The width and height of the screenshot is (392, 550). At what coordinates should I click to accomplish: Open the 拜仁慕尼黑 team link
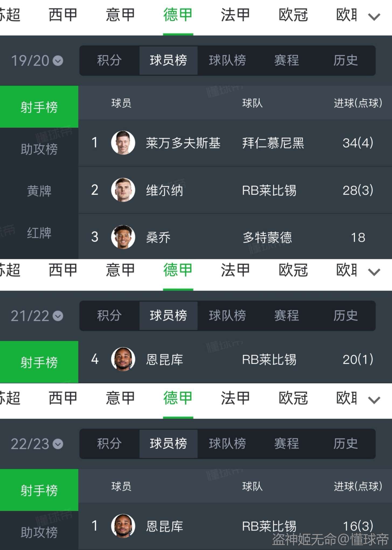[273, 143]
